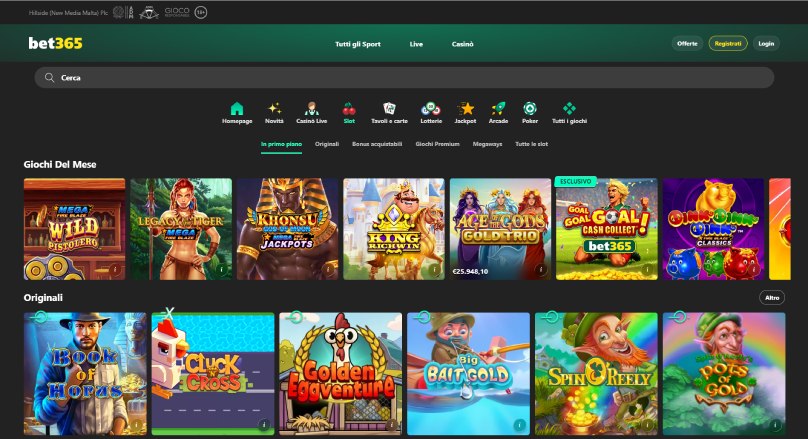Viewport: 808px width, 439px height.
Task: Launch Khonsu God of Moon Jackpots
Action: click(288, 229)
